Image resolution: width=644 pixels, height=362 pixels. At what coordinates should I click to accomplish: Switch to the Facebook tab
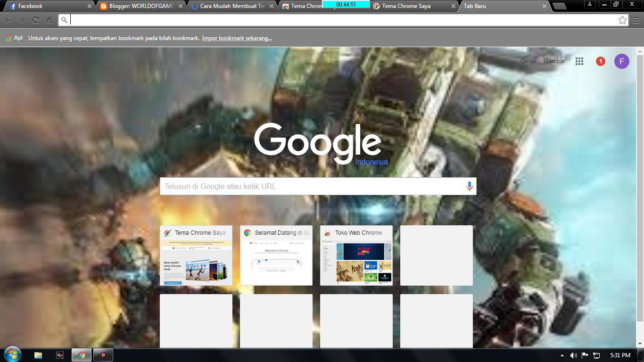(x=50, y=6)
